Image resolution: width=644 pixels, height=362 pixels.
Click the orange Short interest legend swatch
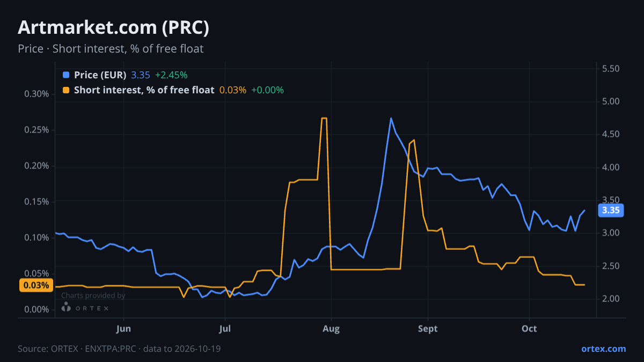[66, 90]
